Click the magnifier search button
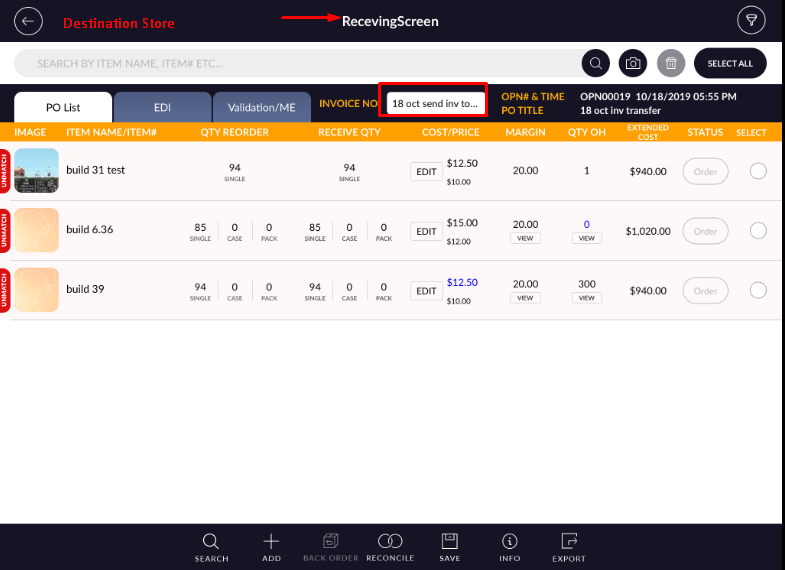 (x=596, y=63)
